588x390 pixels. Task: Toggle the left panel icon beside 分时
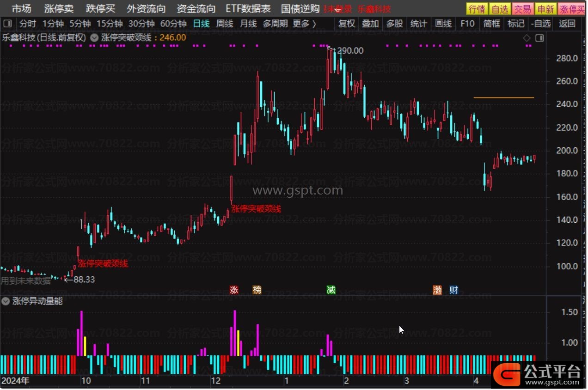(x=7, y=24)
